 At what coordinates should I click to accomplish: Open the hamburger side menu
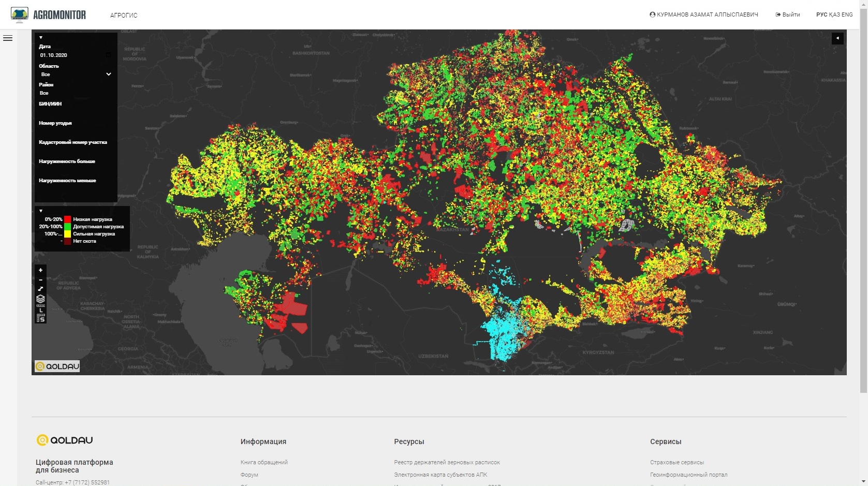pos(8,38)
